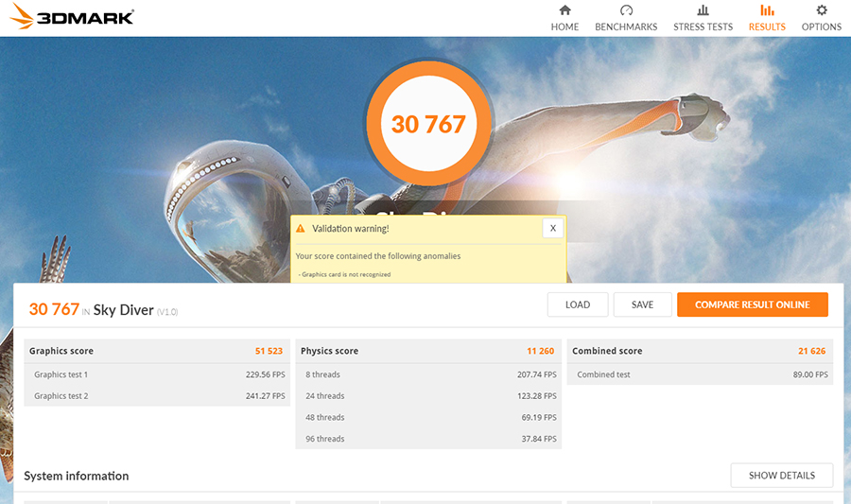Select the Physics score header row
Viewport: 851px width, 504px height.
point(428,351)
